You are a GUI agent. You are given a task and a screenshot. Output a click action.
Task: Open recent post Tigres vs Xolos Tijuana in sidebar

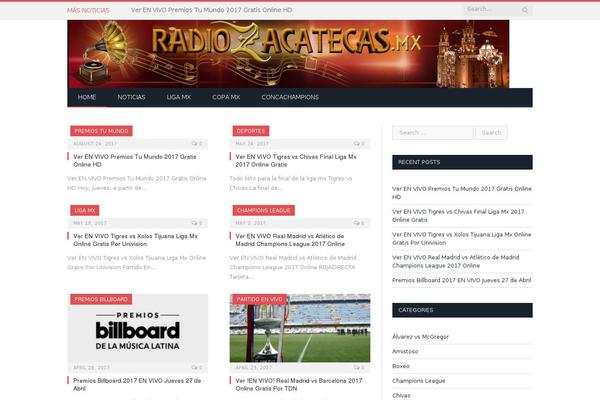tap(461, 238)
